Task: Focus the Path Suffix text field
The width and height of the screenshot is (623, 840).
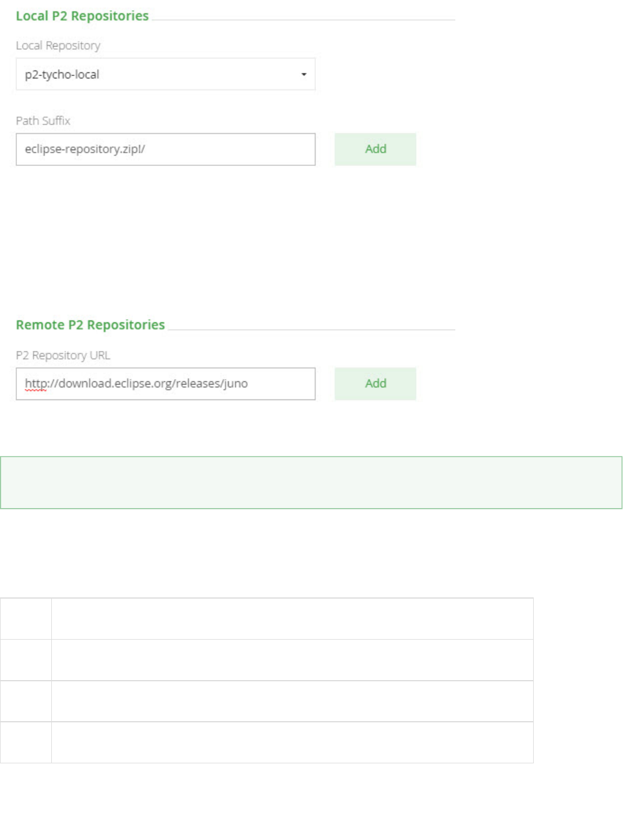Action: (165, 149)
